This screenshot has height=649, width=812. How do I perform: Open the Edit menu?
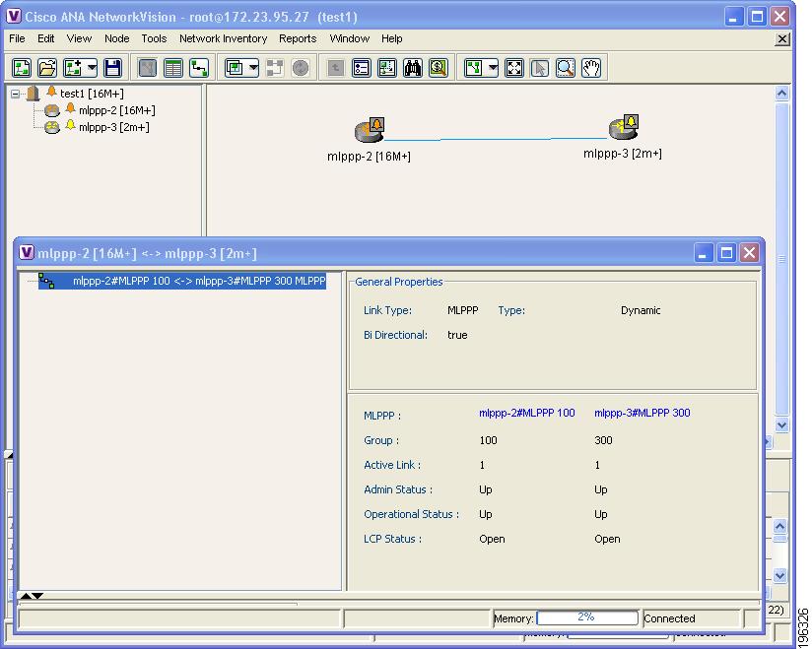(x=45, y=38)
